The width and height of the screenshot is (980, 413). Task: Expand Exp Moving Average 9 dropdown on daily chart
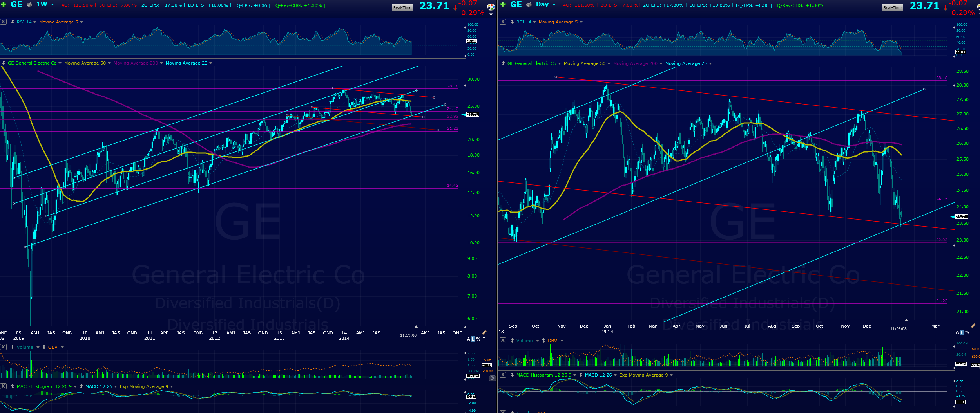(x=671, y=375)
